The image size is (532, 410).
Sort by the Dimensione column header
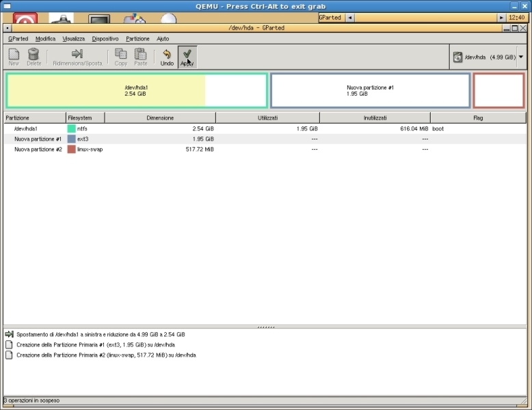[x=160, y=118]
